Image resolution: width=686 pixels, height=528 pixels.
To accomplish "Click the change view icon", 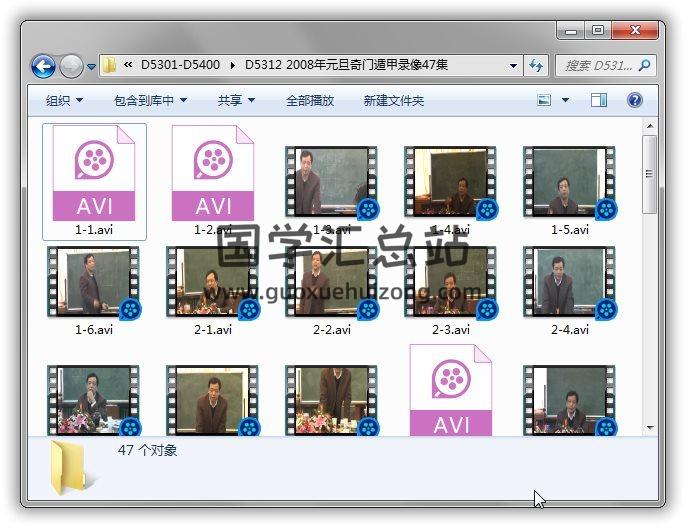I will click(545, 100).
